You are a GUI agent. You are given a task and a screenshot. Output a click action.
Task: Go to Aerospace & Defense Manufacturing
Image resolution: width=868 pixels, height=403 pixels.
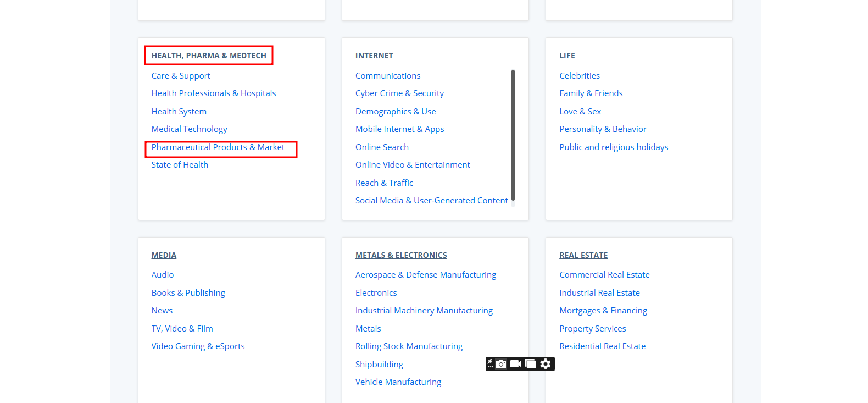tap(425, 275)
